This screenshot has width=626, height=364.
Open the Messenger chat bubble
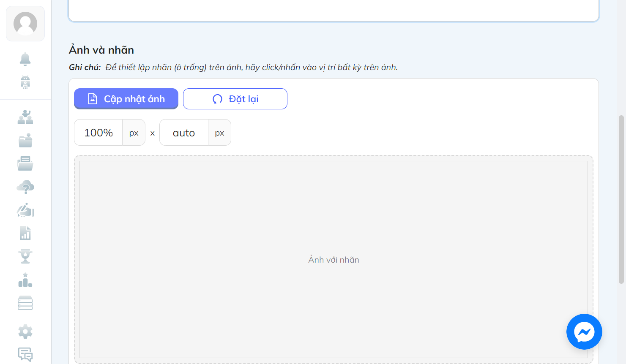click(584, 332)
